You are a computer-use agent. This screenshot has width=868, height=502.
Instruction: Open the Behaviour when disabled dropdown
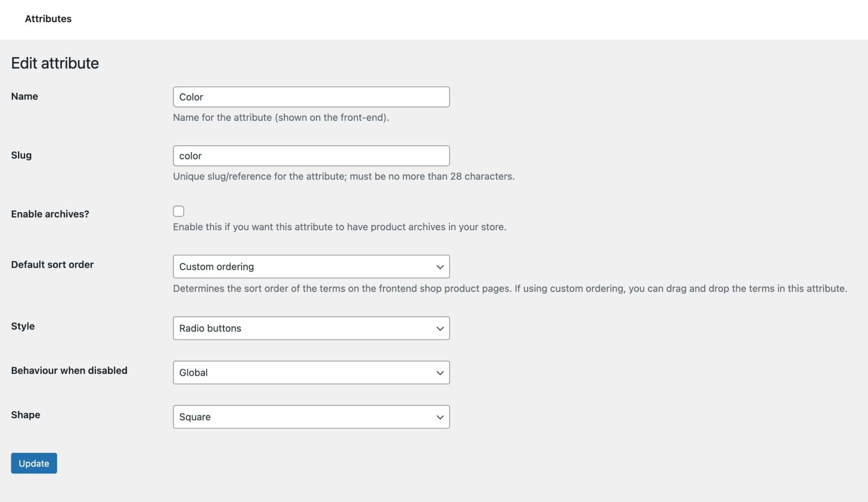tap(311, 372)
